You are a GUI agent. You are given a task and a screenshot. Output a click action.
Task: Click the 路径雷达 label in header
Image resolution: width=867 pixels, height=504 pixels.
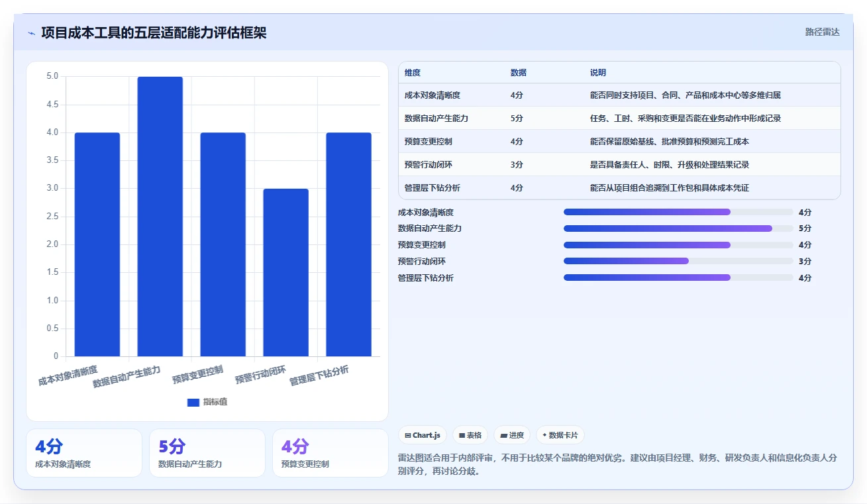coord(823,32)
